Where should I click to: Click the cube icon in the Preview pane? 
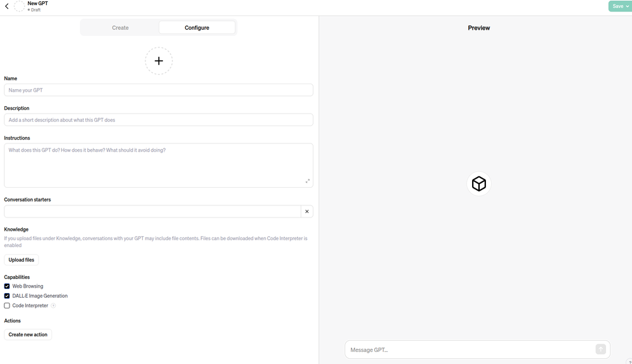[x=479, y=184]
